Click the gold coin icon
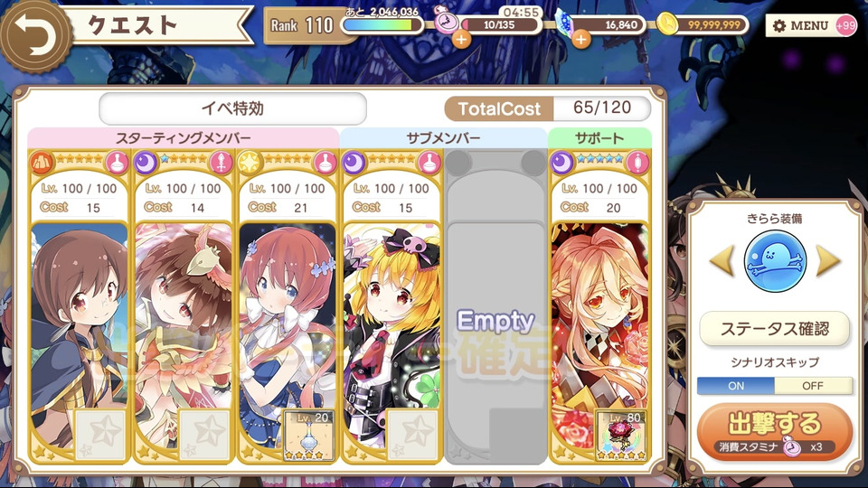The width and height of the screenshot is (868, 488). pos(667,23)
